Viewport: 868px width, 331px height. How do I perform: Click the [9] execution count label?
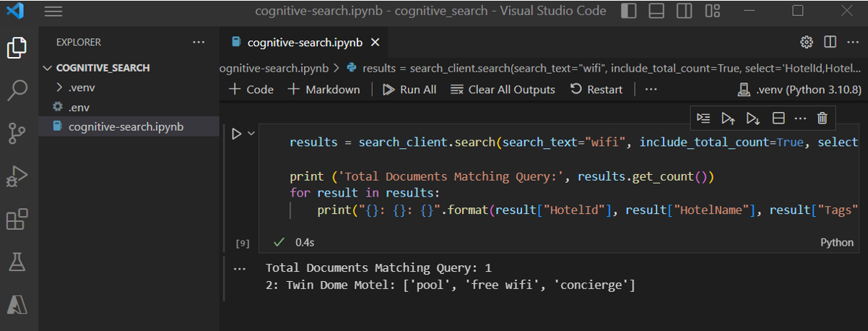(243, 242)
